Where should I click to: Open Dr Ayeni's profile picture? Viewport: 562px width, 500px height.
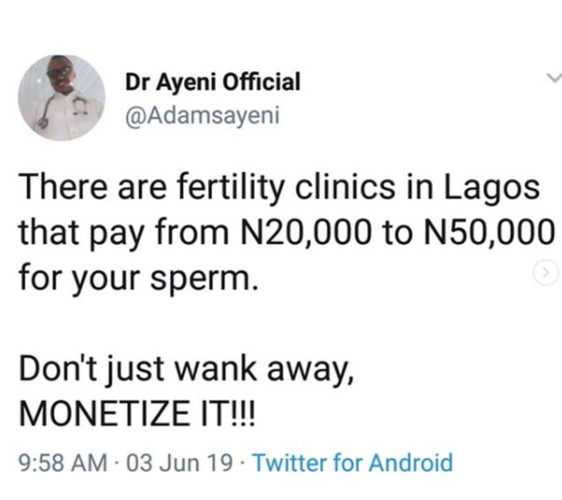61,97
